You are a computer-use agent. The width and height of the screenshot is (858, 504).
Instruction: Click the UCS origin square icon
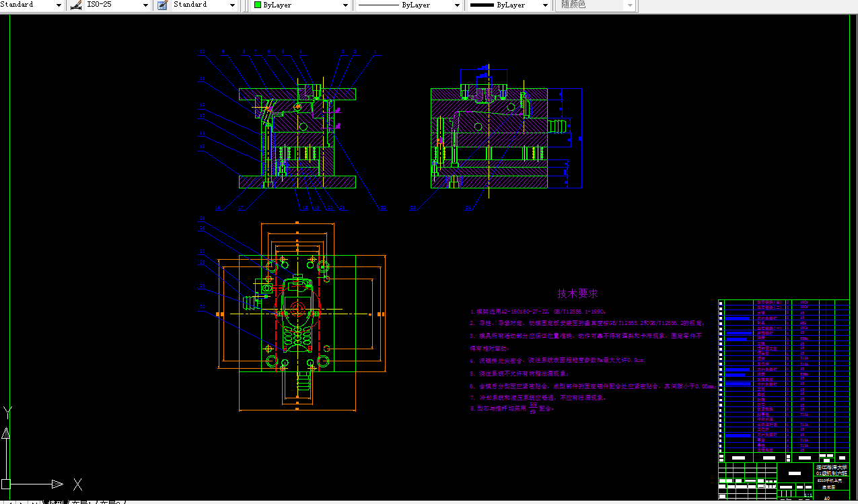[x=6, y=483]
